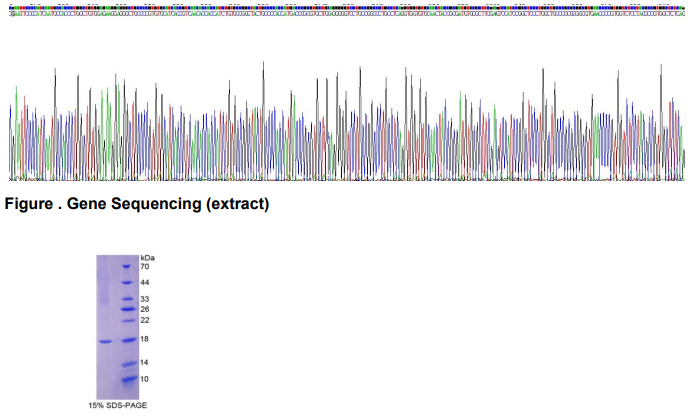698x418 pixels.
Task: Click the kDa unit label
Action: pyautogui.click(x=147, y=257)
